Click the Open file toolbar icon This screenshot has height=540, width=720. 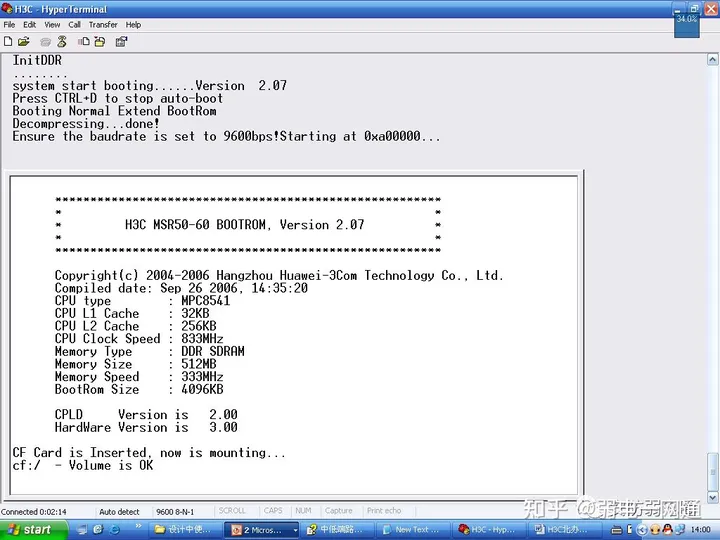[x=23, y=42]
